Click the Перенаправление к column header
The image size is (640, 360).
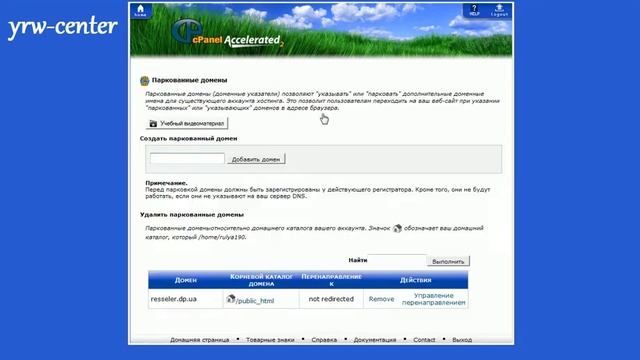[x=331, y=280]
